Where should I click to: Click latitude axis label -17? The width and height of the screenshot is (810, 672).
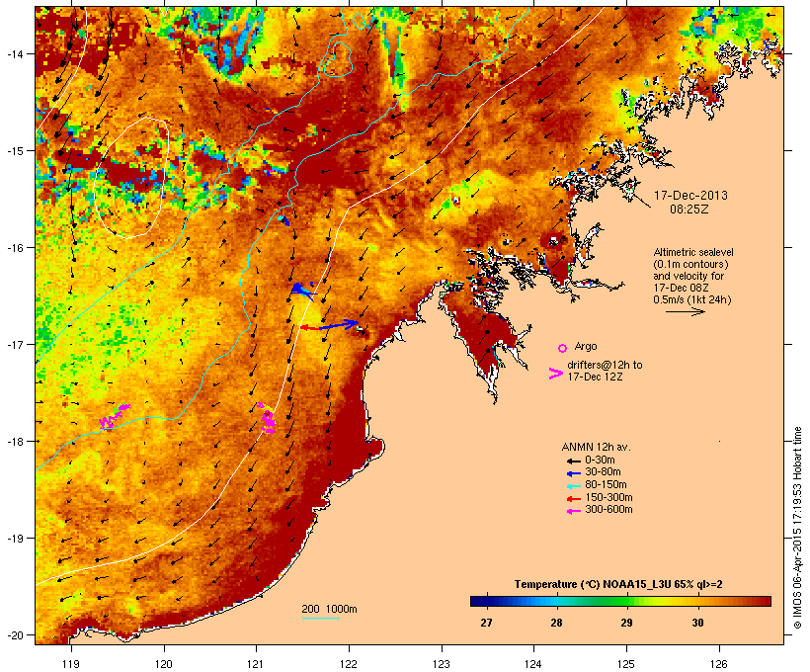point(14,344)
